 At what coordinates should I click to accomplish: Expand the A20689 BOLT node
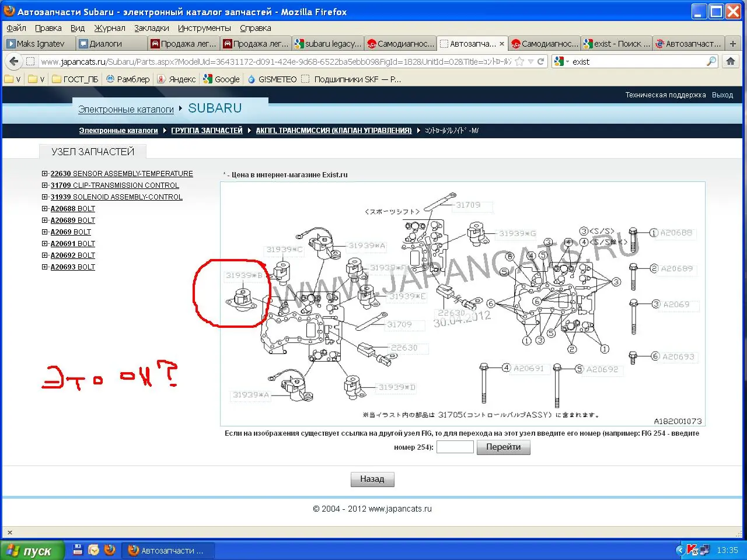coord(45,220)
